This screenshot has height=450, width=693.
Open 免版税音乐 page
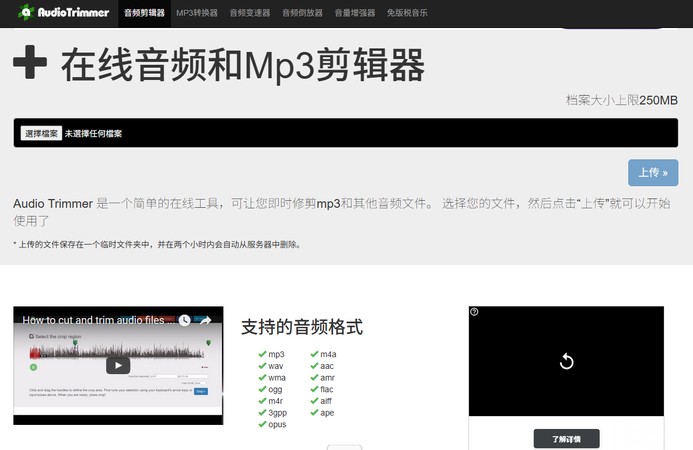click(x=407, y=13)
